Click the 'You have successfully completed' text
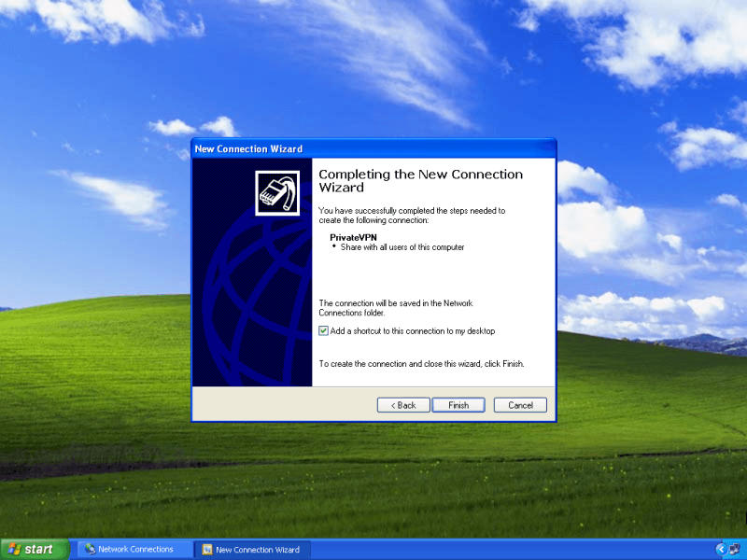Viewport: 747px width, 560px height. tap(412, 216)
